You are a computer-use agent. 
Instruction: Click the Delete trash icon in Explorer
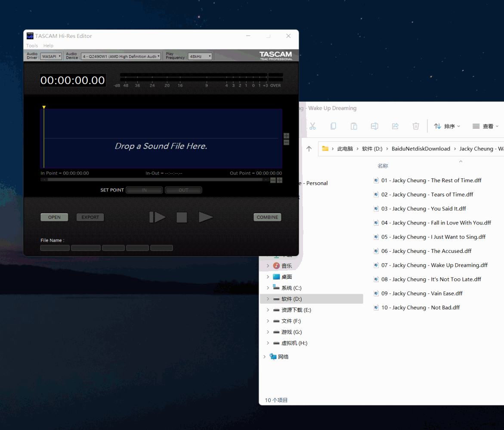coord(416,126)
